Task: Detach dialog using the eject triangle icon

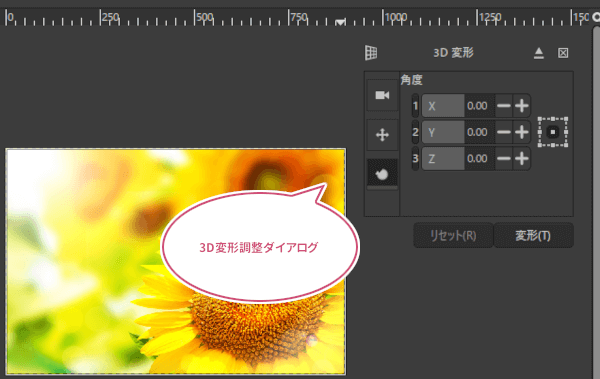Action: tap(539, 53)
